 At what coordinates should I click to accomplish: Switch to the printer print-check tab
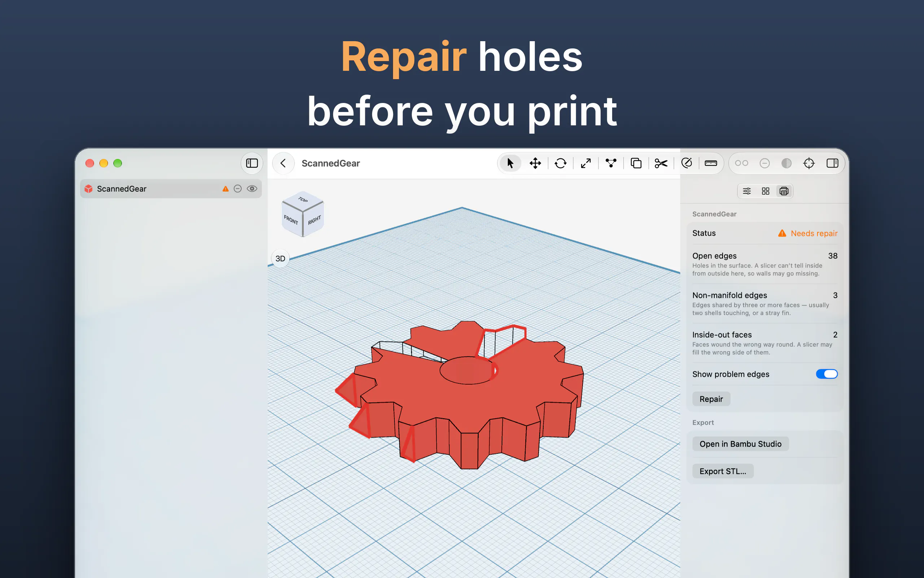[x=784, y=191]
